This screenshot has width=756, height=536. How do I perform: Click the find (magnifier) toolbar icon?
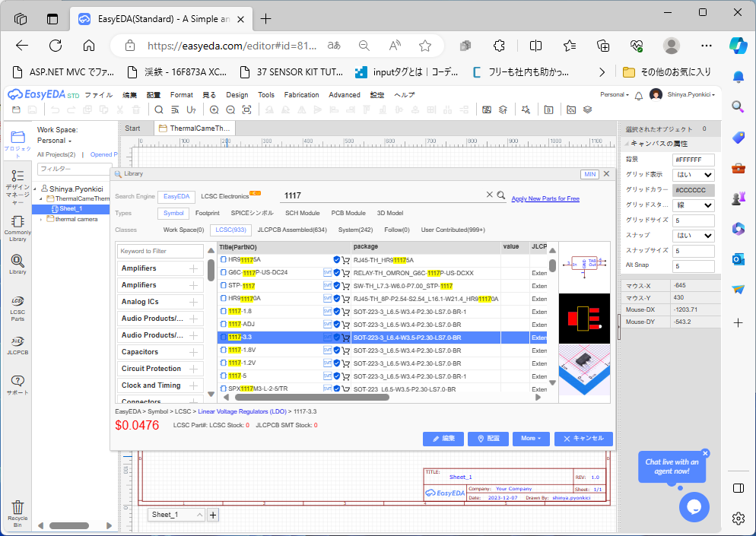click(x=159, y=110)
